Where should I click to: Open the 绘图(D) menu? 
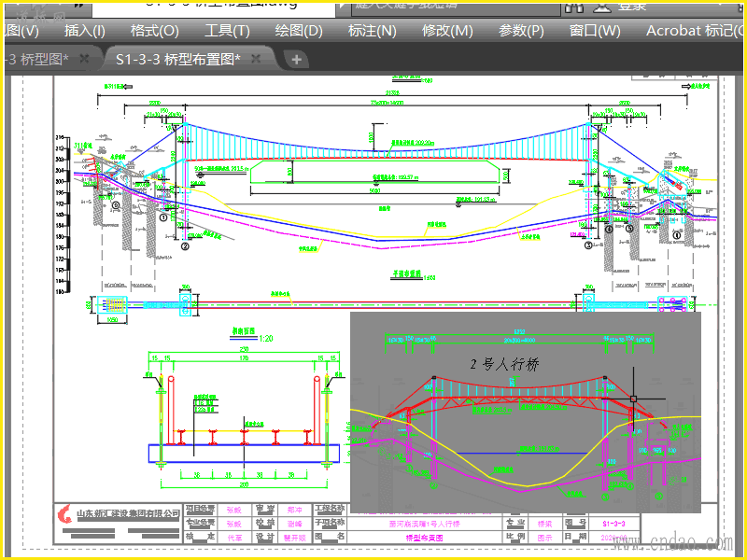coord(299,31)
